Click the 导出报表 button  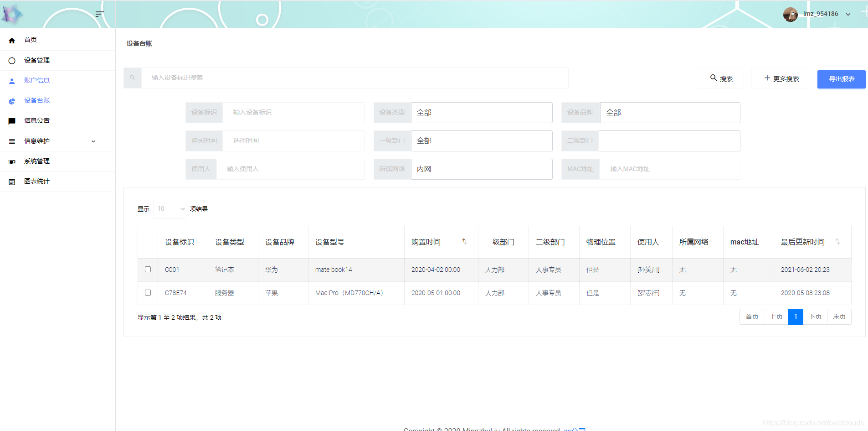(x=841, y=79)
